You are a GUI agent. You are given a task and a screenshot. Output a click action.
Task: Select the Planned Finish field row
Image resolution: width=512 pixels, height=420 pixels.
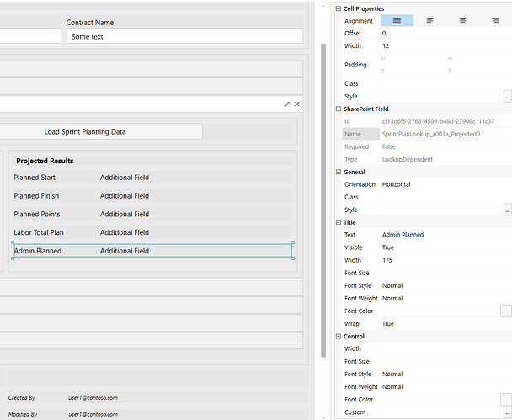point(152,195)
